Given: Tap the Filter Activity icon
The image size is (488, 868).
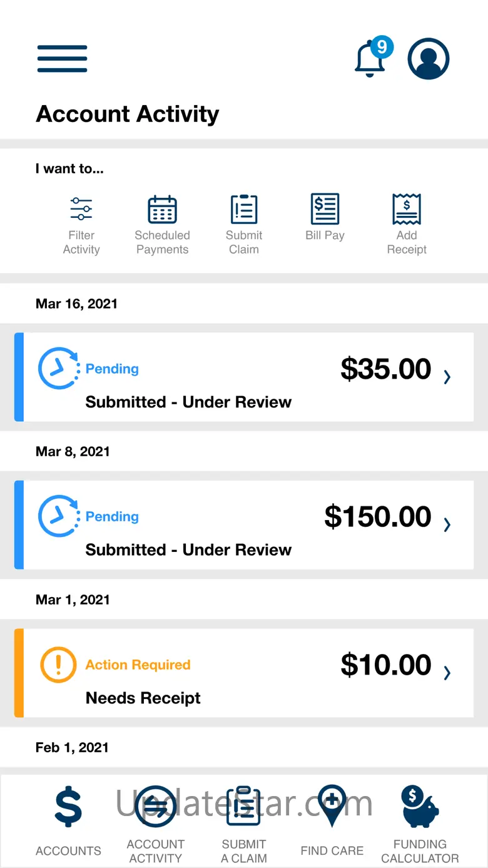Looking at the screenshot, I should (x=81, y=210).
